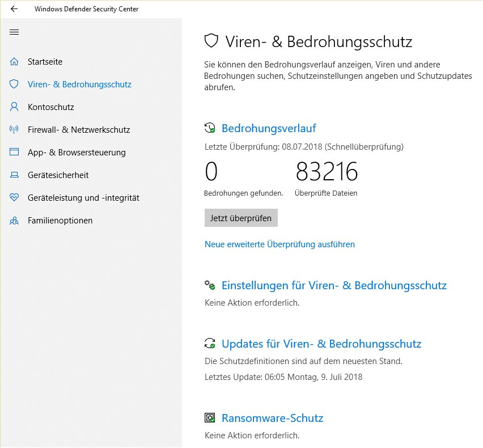This screenshot has width=483, height=448.
Task: Click the Letzte Überprüfung date text
Action: click(x=304, y=147)
